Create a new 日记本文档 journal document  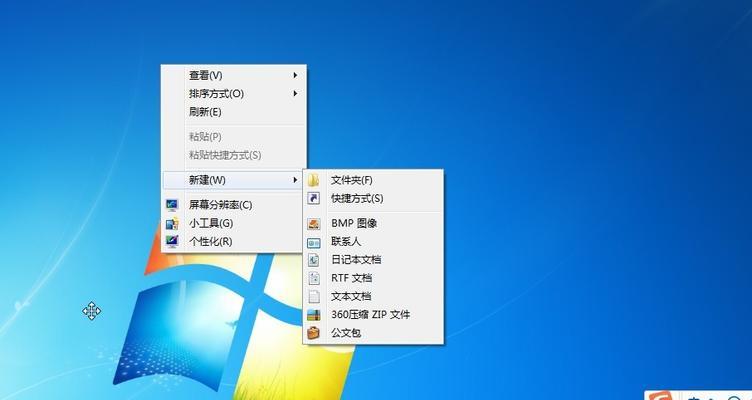pyautogui.click(x=373, y=259)
